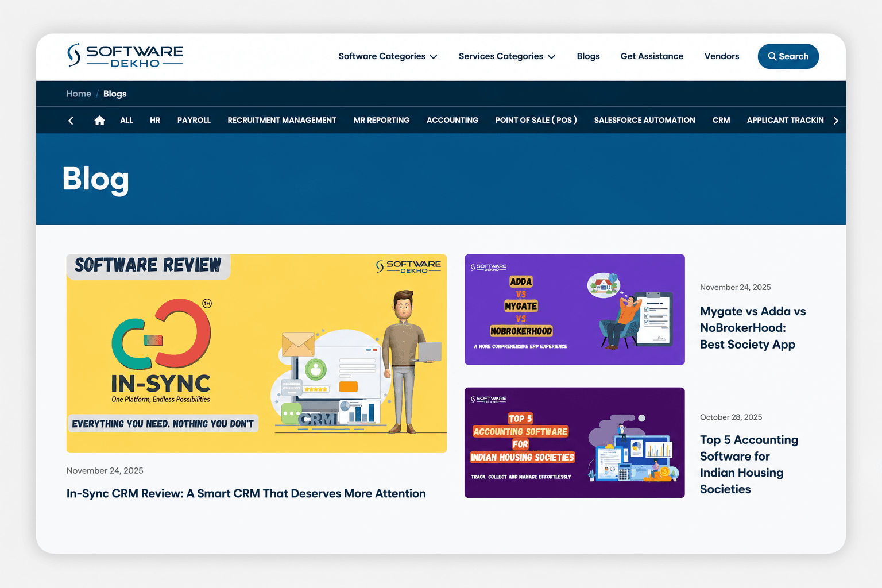Go to the home icon in category bar
This screenshot has width=882, height=588.
pyautogui.click(x=99, y=120)
